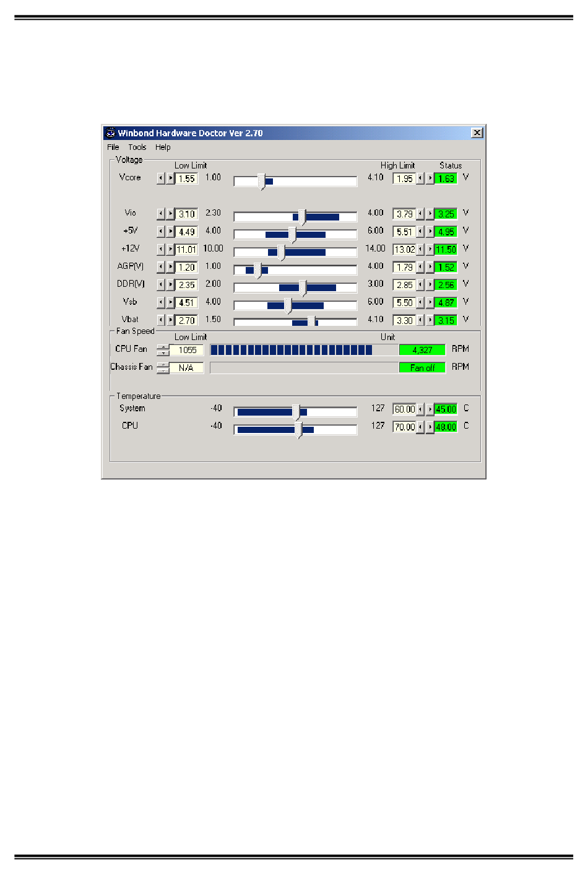This screenshot has width=588, height=874.
Task: Click the Chassis Fan 'Fan off' status
Action: (x=422, y=368)
